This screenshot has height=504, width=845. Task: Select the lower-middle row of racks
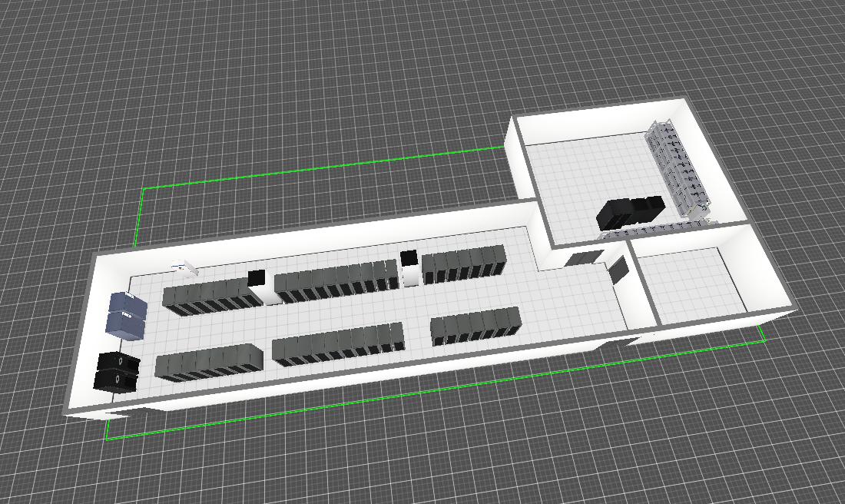(x=338, y=345)
